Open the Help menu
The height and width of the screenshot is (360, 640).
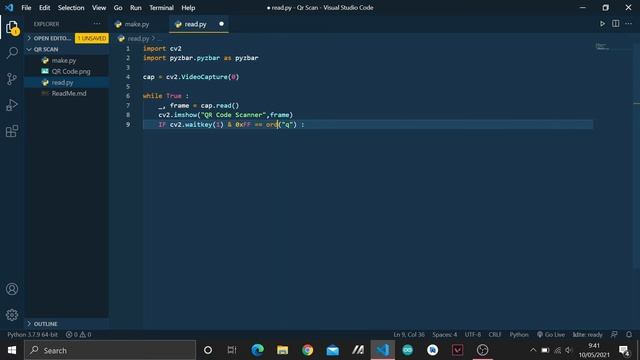tap(188, 8)
